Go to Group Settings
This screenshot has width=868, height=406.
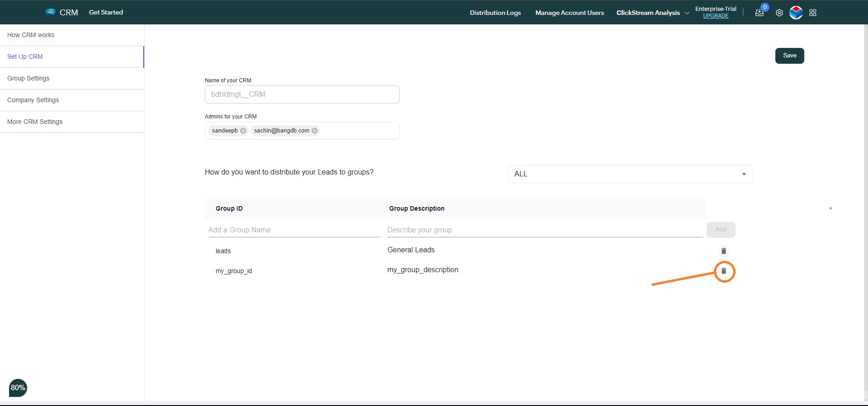click(x=72, y=78)
